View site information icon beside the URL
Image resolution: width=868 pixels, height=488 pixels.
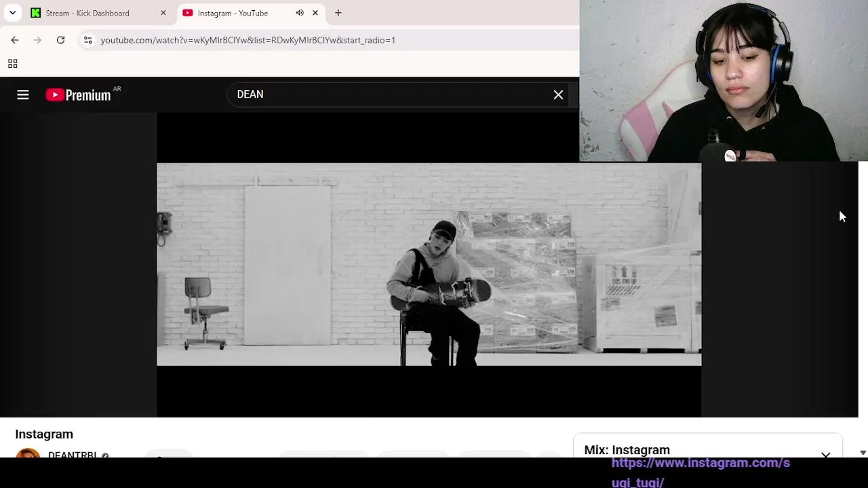point(87,40)
